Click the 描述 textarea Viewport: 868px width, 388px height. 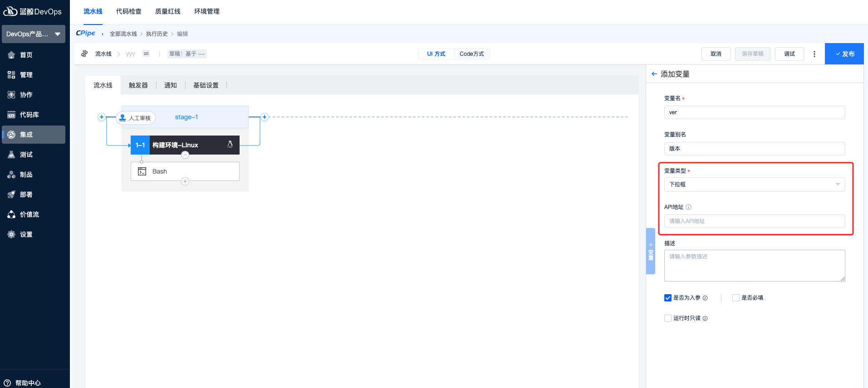[x=755, y=266]
